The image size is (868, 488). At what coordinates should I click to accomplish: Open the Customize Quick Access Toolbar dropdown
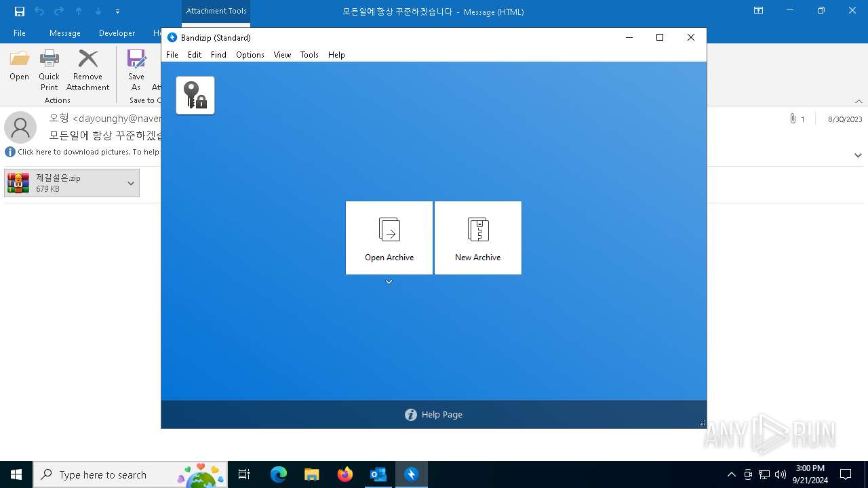118,12
